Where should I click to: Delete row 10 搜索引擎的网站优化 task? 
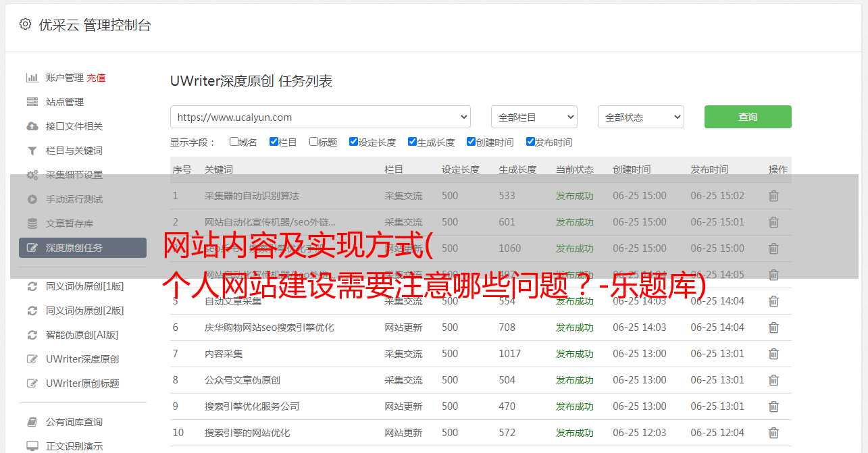tap(774, 433)
